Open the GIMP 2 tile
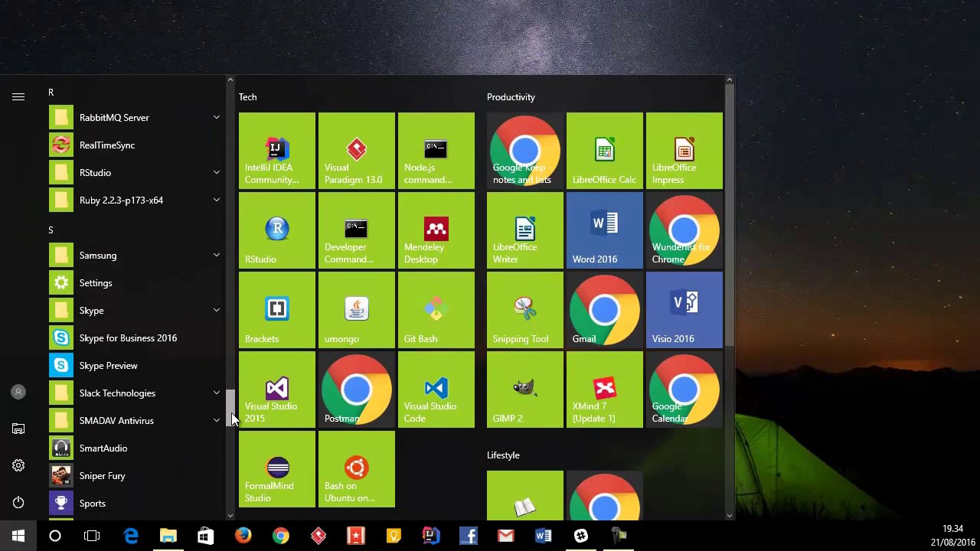Image resolution: width=980 pixels, height=551 pixels. point(525,390)
